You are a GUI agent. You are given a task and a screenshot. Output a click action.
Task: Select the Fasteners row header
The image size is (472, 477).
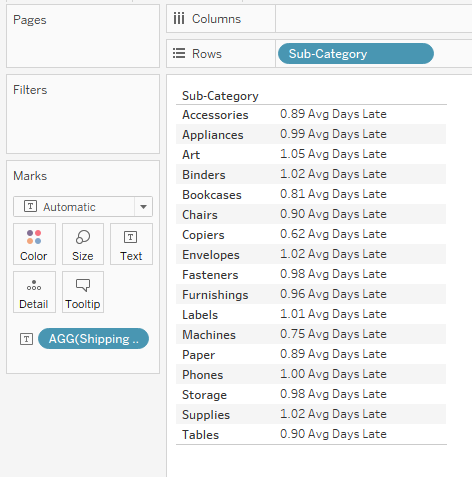pyautogui.click(x=210, y=275)
